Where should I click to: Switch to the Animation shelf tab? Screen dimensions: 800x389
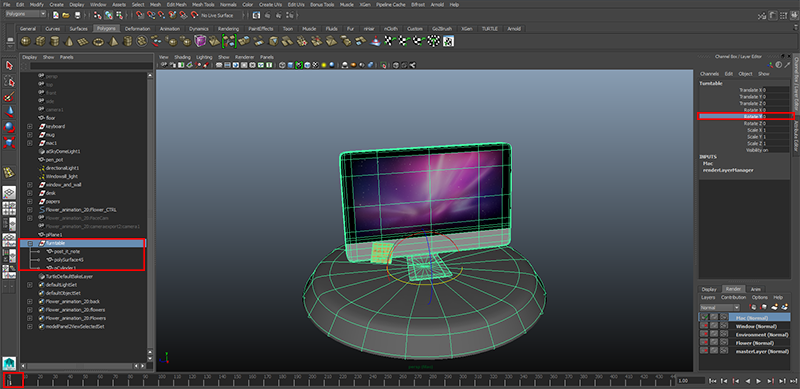169,29
